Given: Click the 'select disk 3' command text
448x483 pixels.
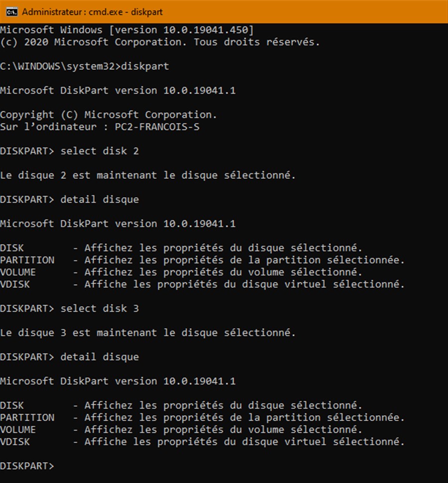Looking at the screenshot, I should tap(100, 308).
